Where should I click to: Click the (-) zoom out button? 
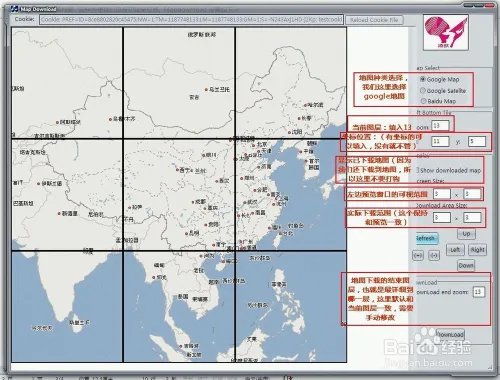434,255
